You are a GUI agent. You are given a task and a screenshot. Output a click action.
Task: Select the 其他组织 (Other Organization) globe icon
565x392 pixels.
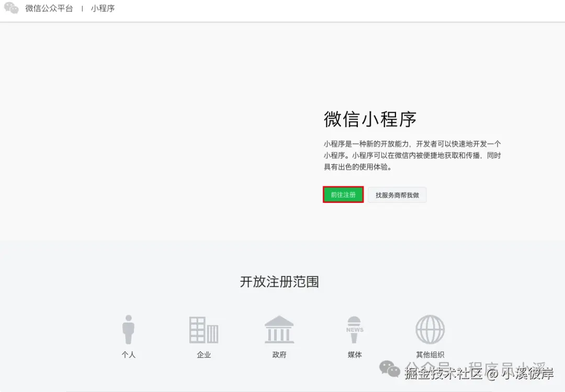point(430,329)
